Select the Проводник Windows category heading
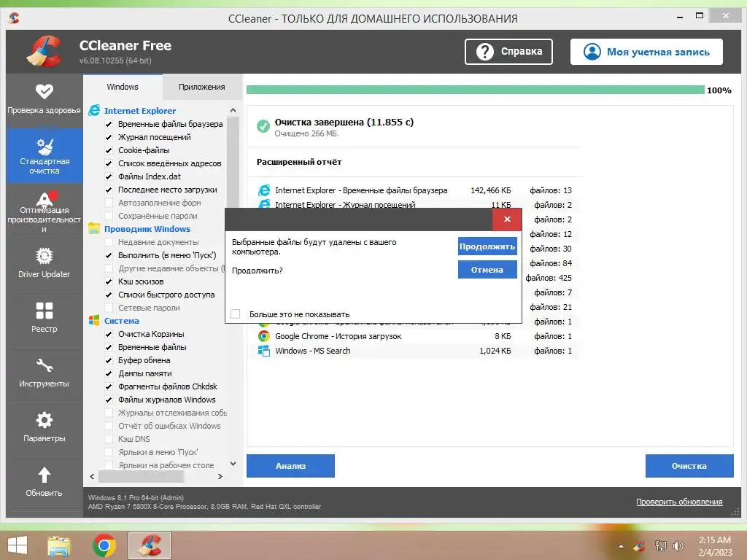The width and height of the screenshot is (747, 560). (147, 228)
